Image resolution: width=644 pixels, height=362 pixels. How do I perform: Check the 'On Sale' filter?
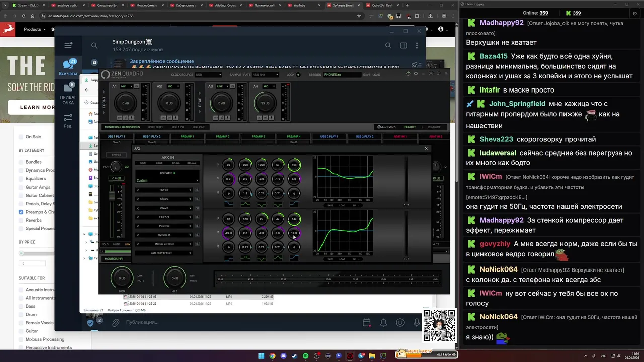(21, 137)
